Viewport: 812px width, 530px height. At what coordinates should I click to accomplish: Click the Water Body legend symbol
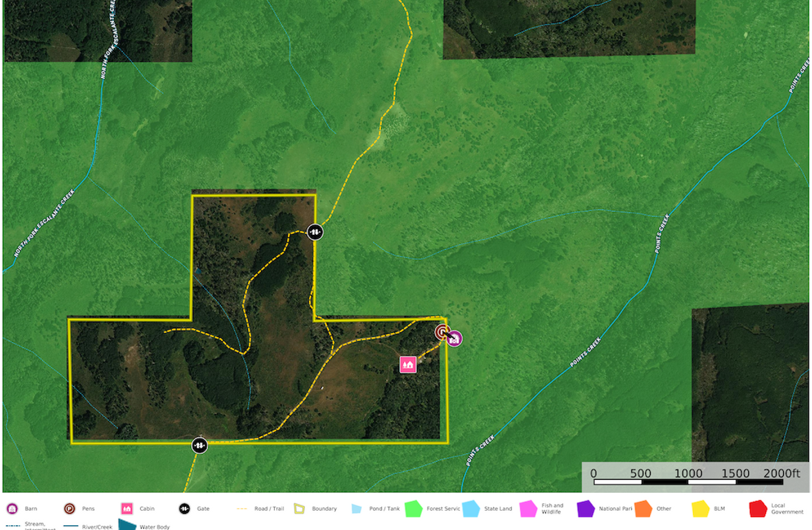pos(127,525)
